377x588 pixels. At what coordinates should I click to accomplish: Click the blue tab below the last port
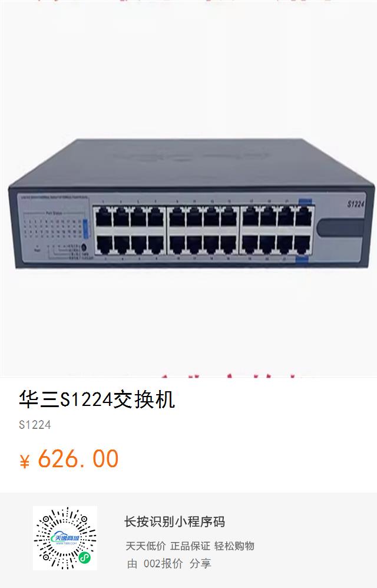(302, 259)
